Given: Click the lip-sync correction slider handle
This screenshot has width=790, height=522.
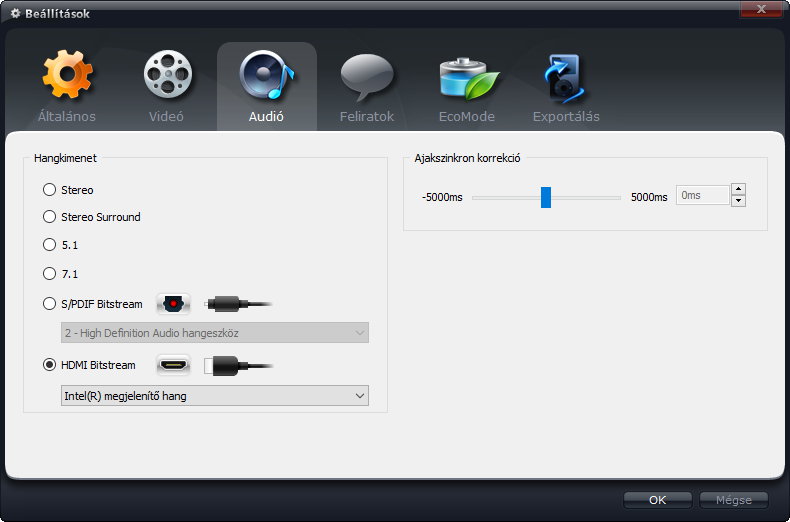Looking at the screenshot, I should [546, 197].
